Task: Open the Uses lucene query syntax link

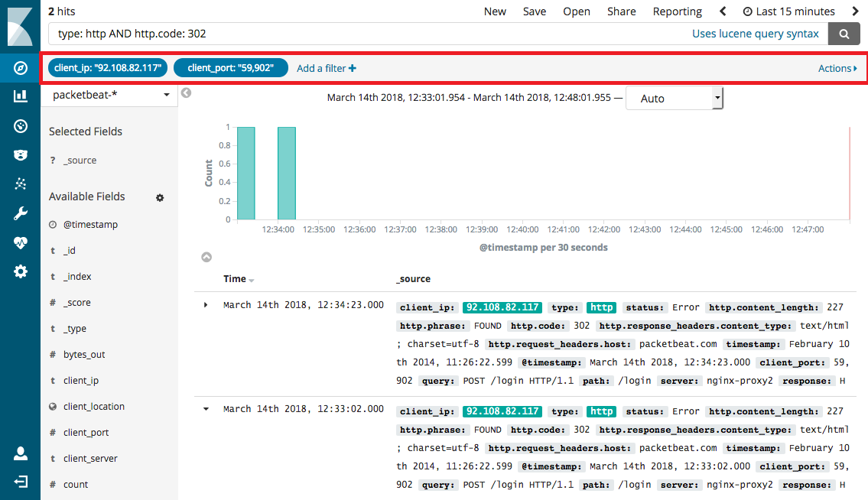Action: click(x=756, y=34)
